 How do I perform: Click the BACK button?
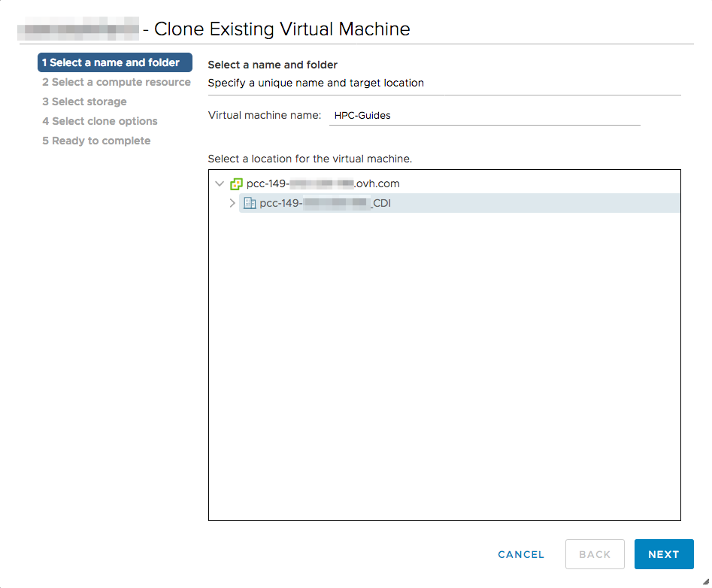(x=595, y=554)
